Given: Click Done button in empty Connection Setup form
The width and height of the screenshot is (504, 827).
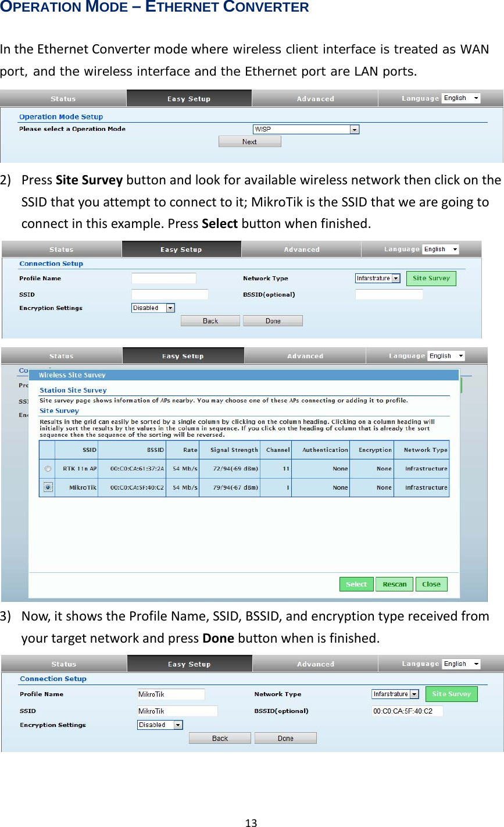Looking at the screenshot, I should click(273, 320).
